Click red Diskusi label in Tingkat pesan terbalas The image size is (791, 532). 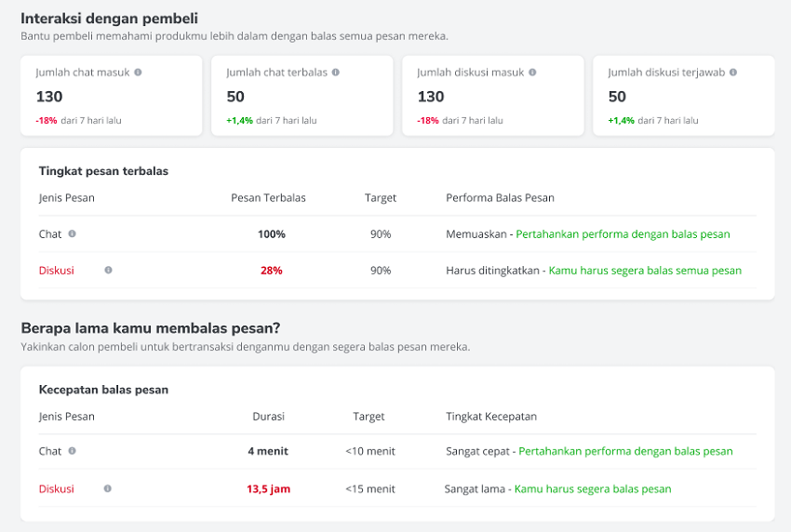click(x=57, y=271)
